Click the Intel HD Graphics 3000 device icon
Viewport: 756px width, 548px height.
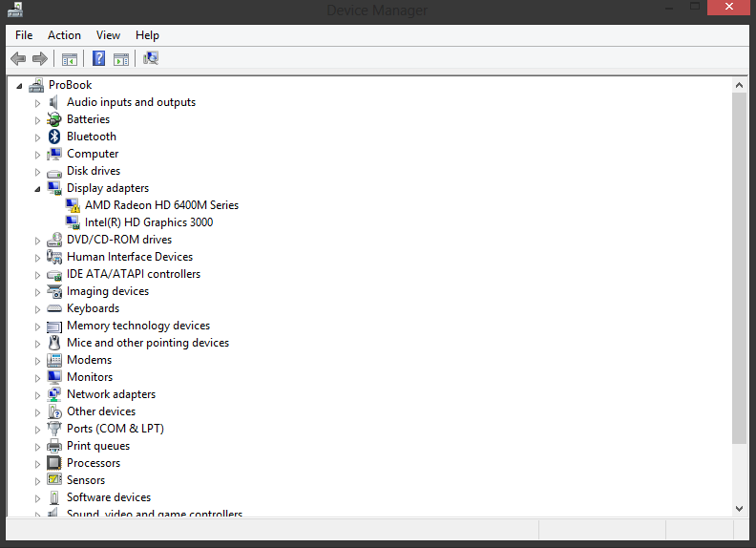point(73,222)
